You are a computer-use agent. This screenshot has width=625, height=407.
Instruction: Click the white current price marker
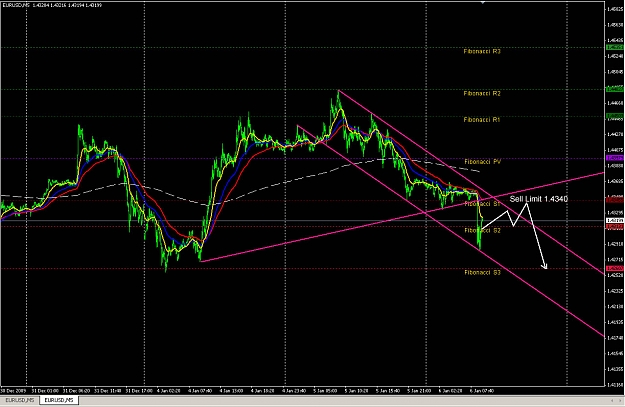pos(615,220)
